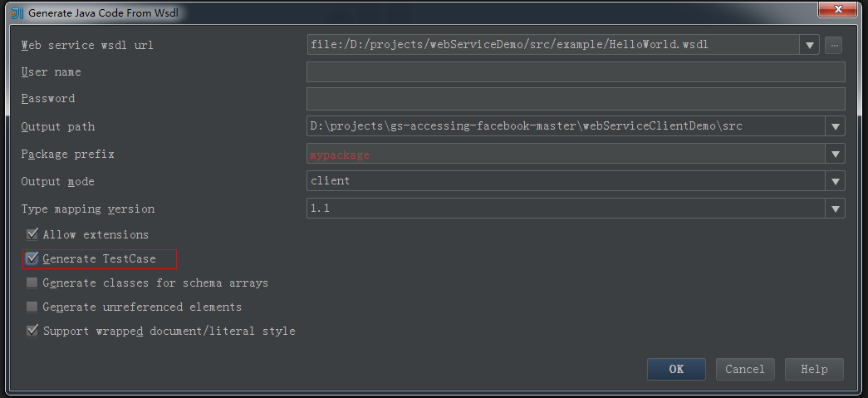Click the mypackage package prefix text
Screen dimensions: 868x398
pos(340,155)
